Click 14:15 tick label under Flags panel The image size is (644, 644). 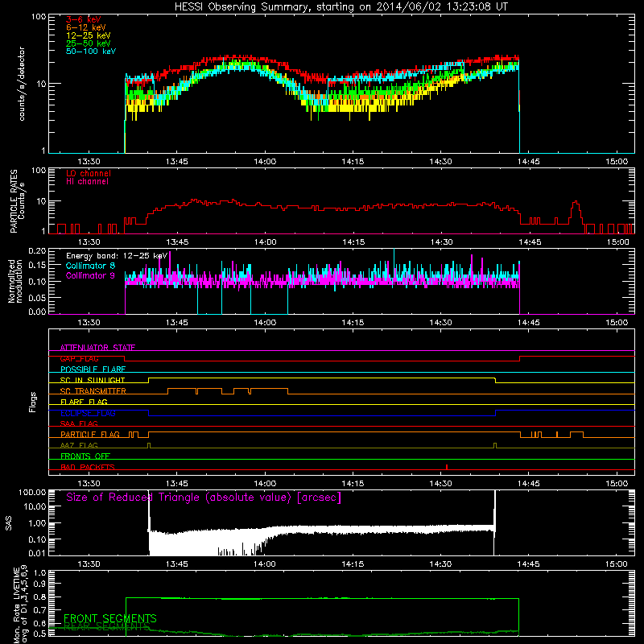(353, 484)
